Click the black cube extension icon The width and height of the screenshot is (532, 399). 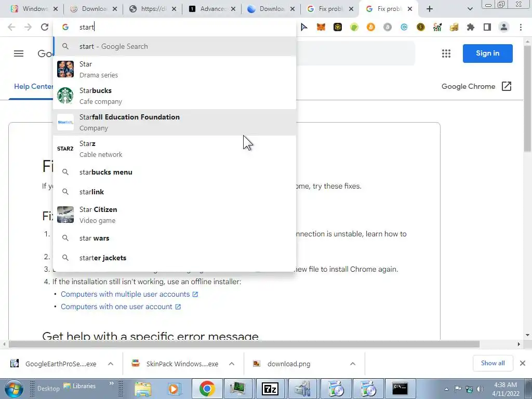click(x=338, y=27)
